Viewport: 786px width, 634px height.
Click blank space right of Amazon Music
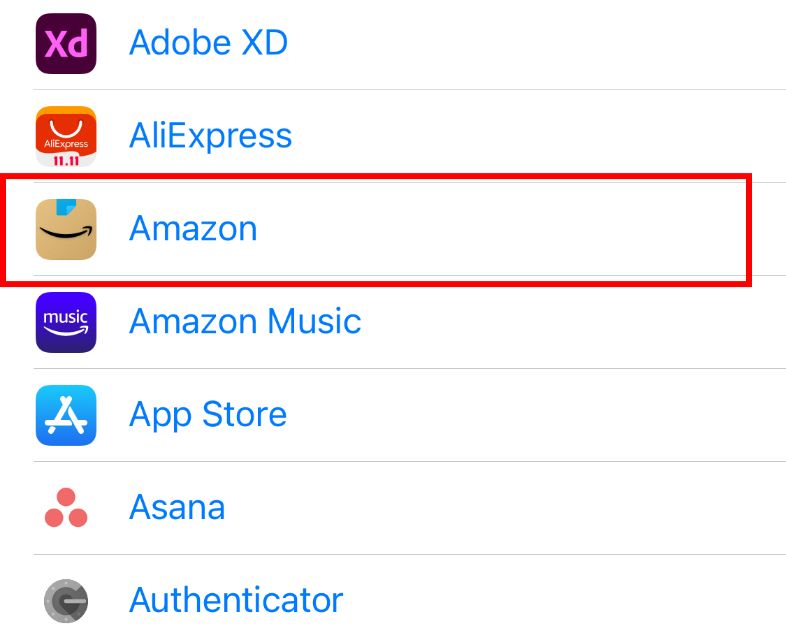pyautogui.click(x=570, y=322)
